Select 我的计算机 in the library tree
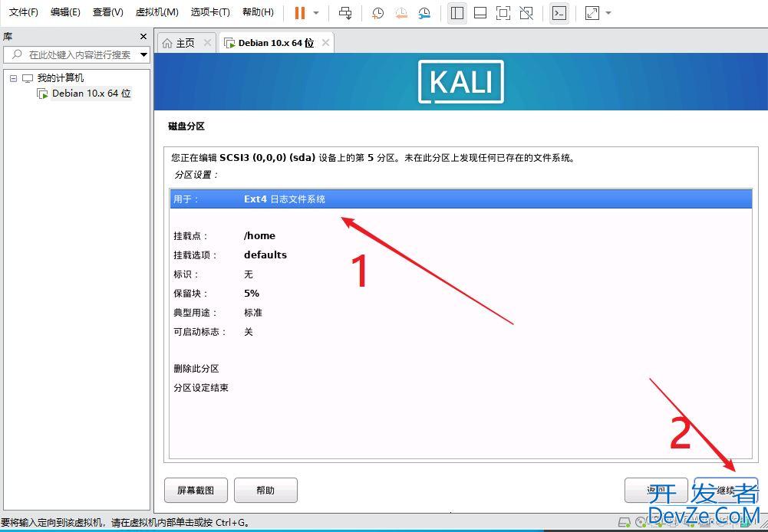The width and height of the screenshot is (768, 532). pos(61,78)
